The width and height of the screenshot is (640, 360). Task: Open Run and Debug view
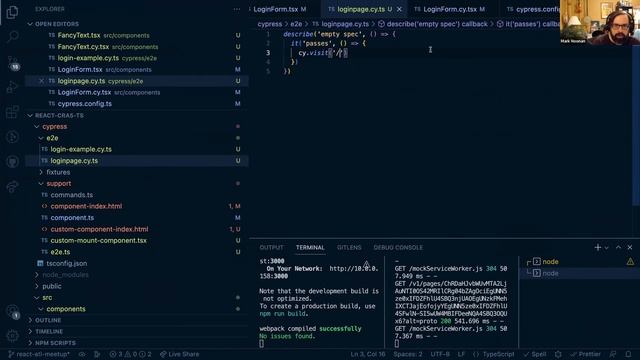(12, 87)
